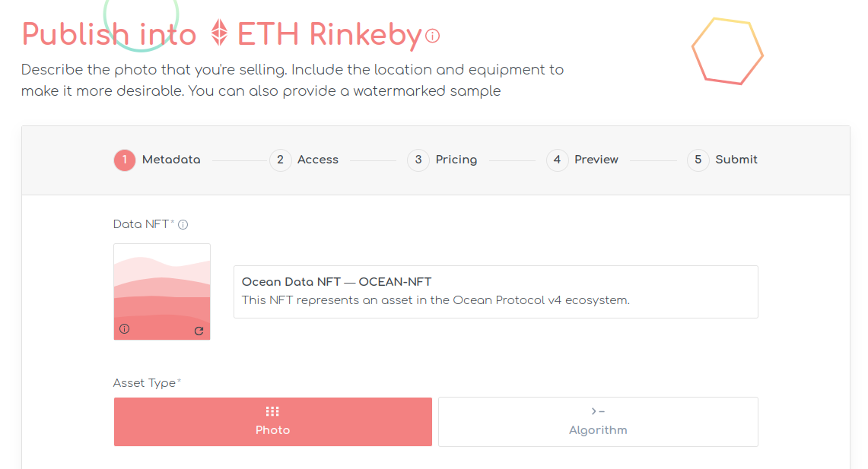The height and width of the screenshot is (469, 868).
Task: Select the Algorithm asset type
Action: pos(598,421)
